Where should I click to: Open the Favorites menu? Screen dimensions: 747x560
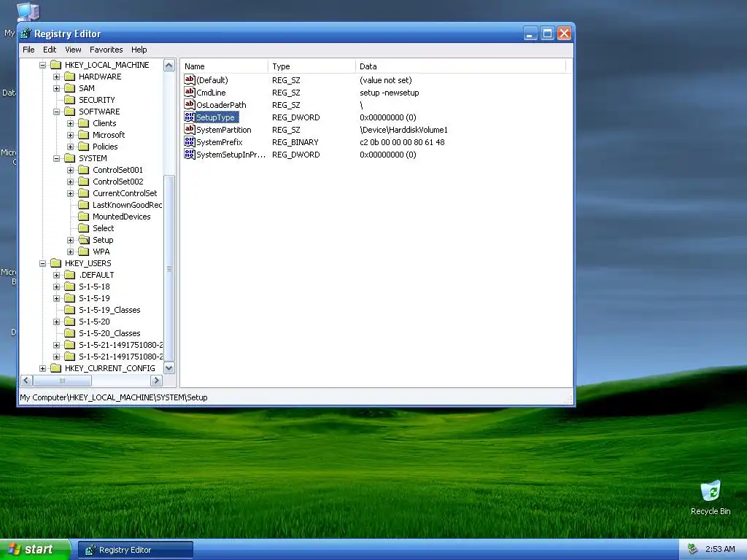pos(107,50)
